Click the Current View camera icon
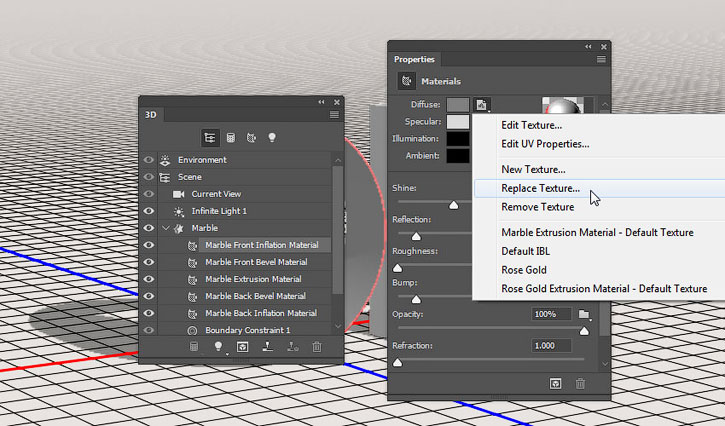Image resolution: width=725 pixels, height=426 pixels. (x=178, y=194)
